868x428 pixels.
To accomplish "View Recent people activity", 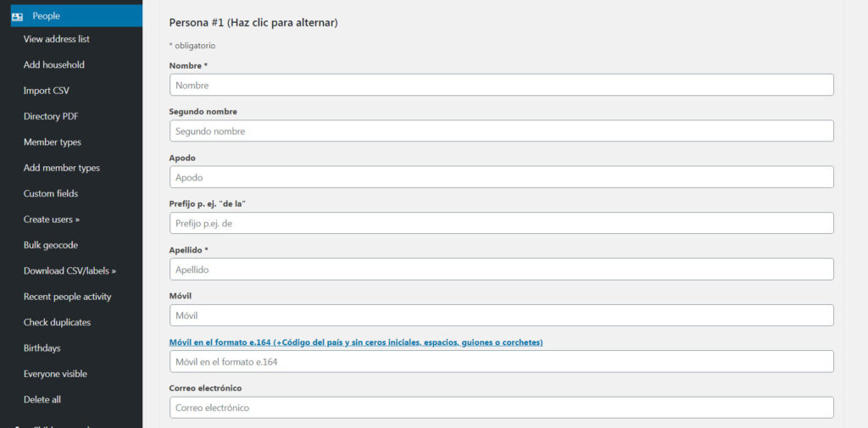I will click(67, 297).
